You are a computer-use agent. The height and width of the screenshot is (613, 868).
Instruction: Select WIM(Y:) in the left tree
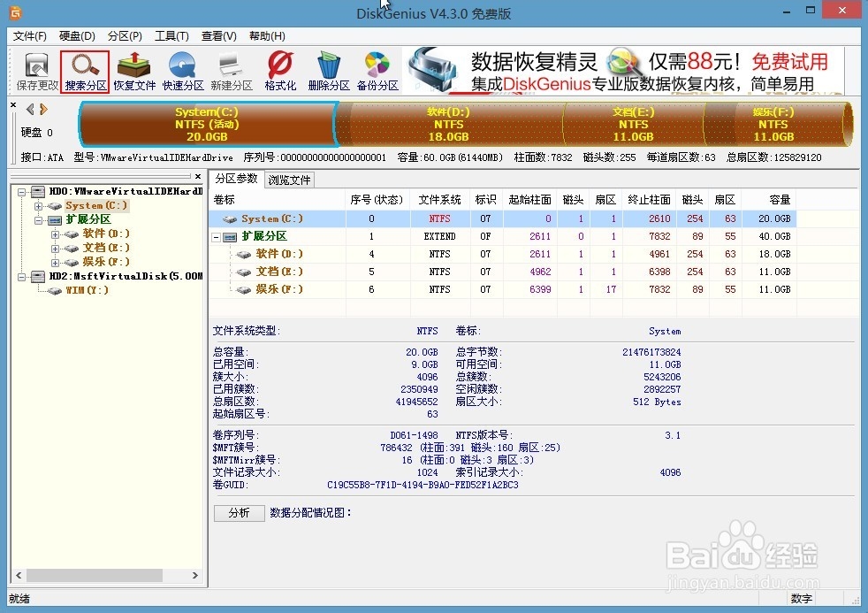coord(87,290)
